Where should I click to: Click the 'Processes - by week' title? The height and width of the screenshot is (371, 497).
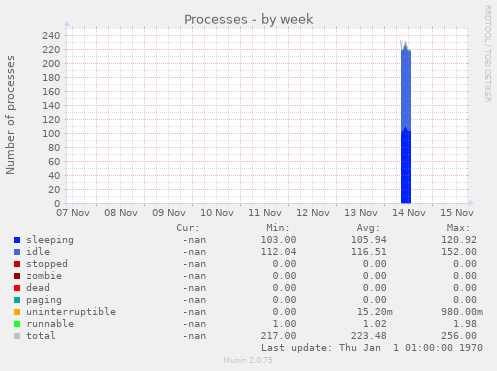(x=249, y=19)
